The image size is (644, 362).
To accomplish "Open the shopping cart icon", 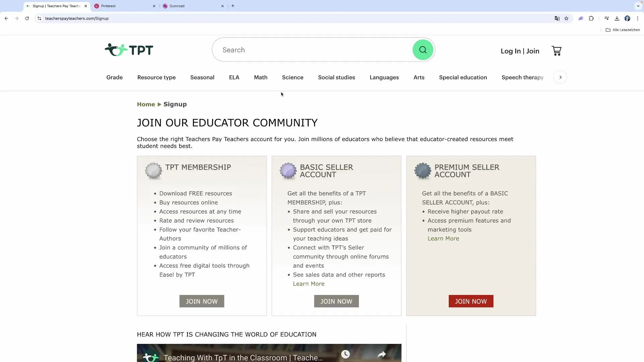I will point(556,51).
